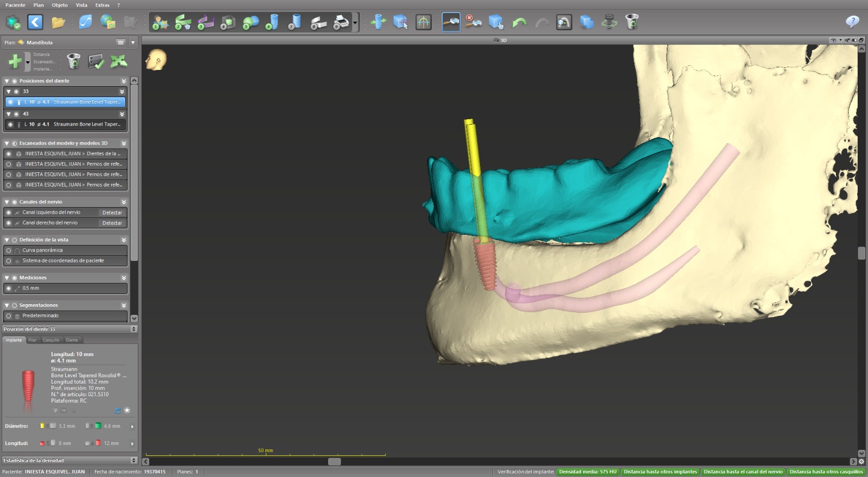Open a dataset with the folder icon

tap(58, 22)
